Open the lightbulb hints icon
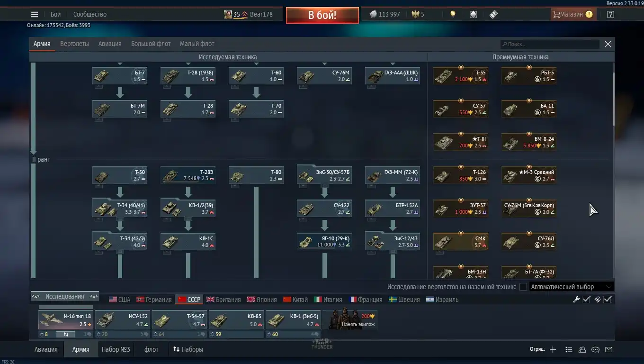This screenshot has height=364, width=644. click(453, 14)
